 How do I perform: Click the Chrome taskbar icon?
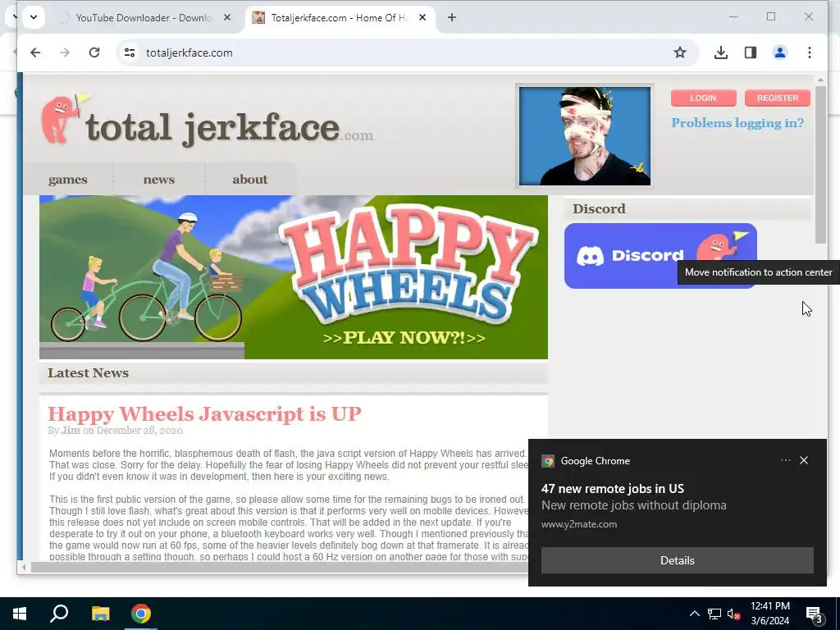point(141,614)
